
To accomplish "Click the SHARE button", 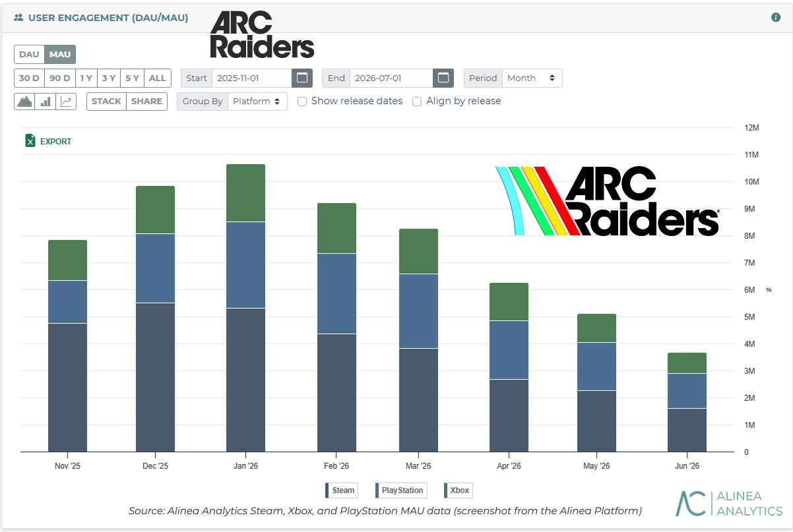I will click(146, 102).
